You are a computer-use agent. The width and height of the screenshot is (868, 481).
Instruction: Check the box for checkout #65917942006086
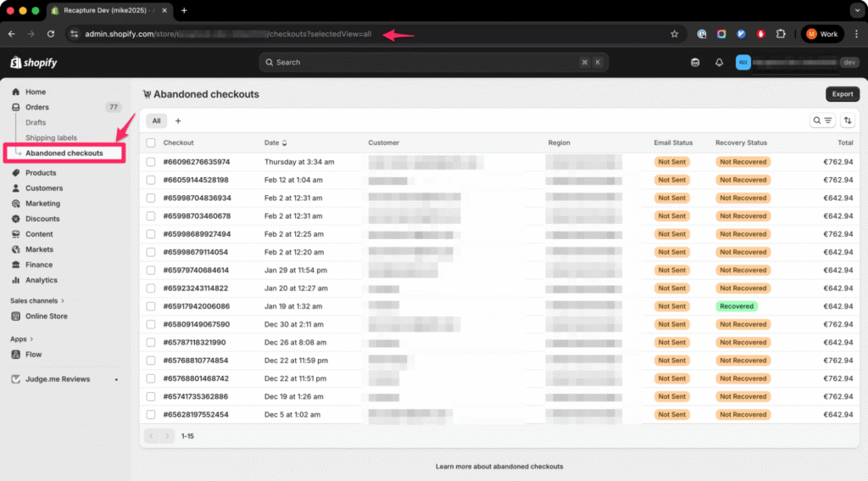pyautogui.click(x=151, y=306)
